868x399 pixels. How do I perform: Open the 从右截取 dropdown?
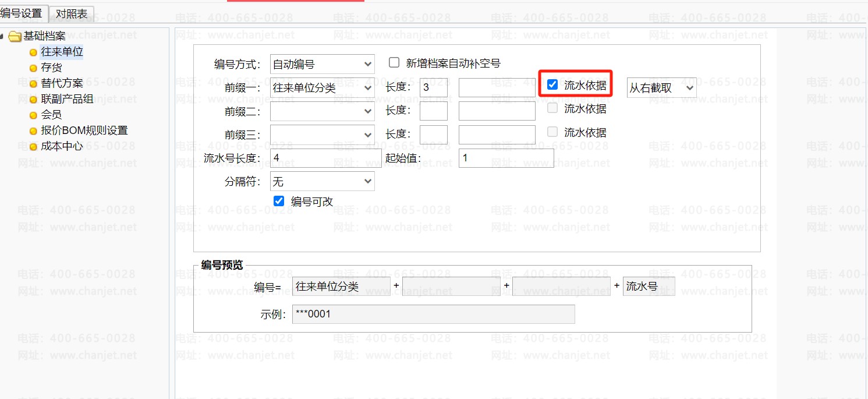click(x=661, y=88)
